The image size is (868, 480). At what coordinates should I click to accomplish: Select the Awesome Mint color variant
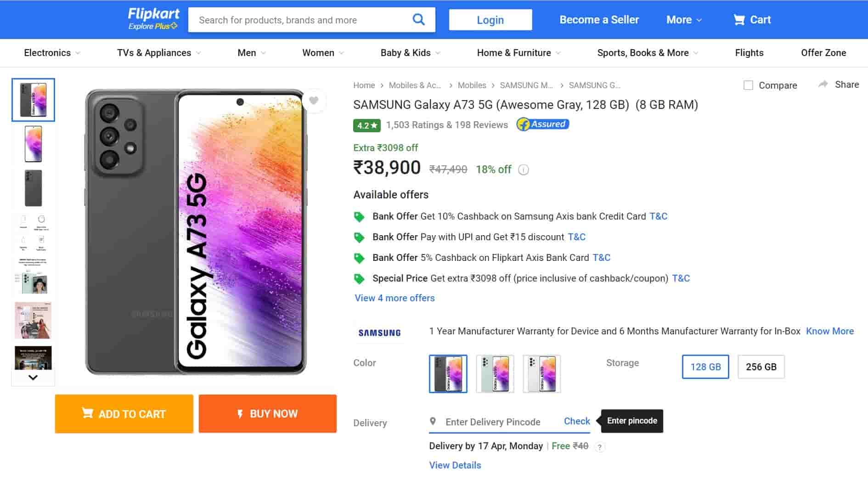tap(495, 373)
